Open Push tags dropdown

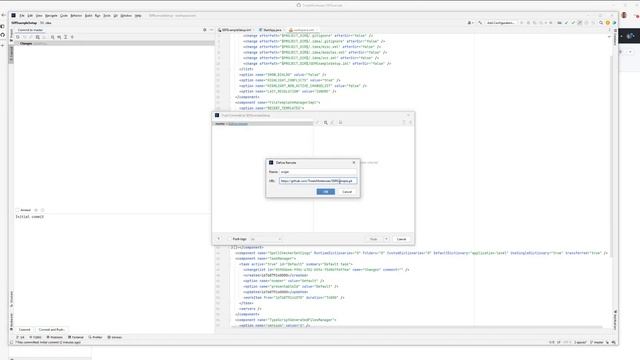266,239
